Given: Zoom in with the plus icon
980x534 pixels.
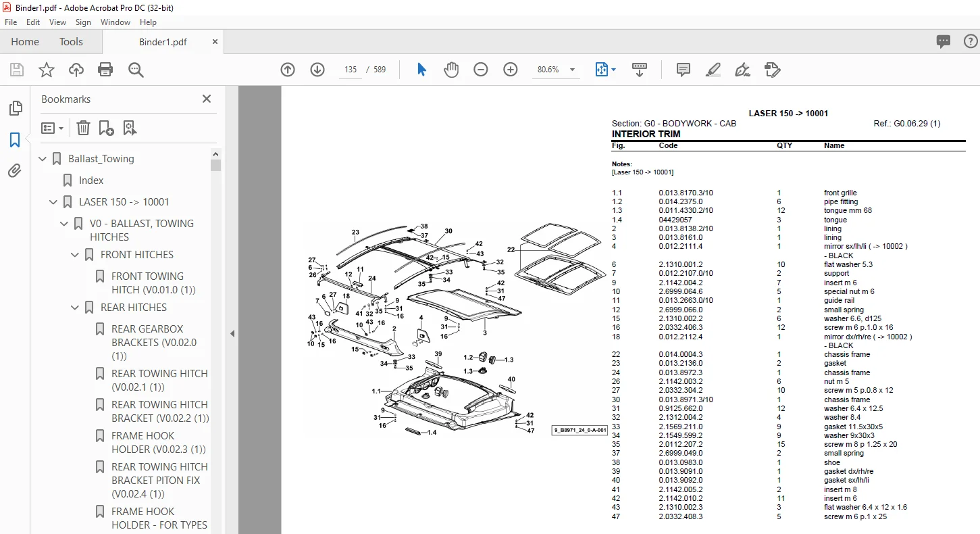Looking at the screenshot, I should [x=511, y=70].
